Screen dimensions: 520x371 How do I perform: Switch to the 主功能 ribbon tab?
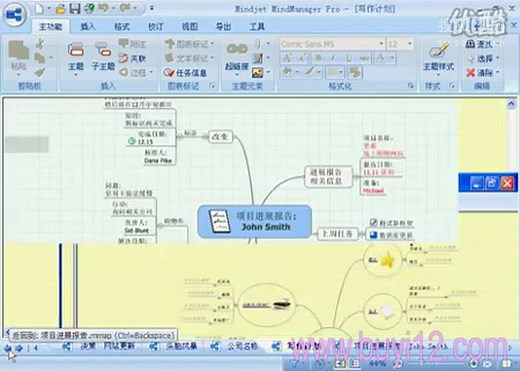click(x=50, y=27)
